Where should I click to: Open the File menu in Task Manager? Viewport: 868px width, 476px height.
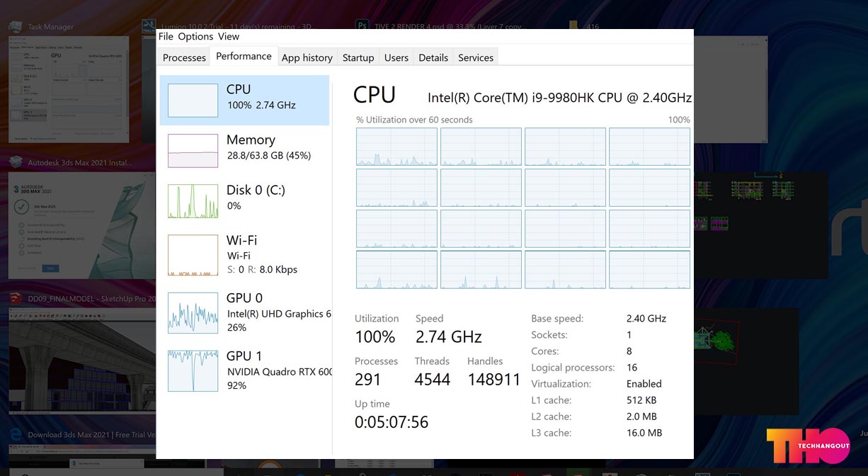coord(166,36)
